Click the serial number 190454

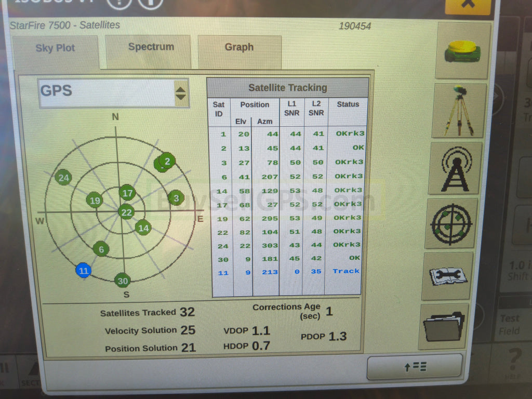tap(355, 26)
